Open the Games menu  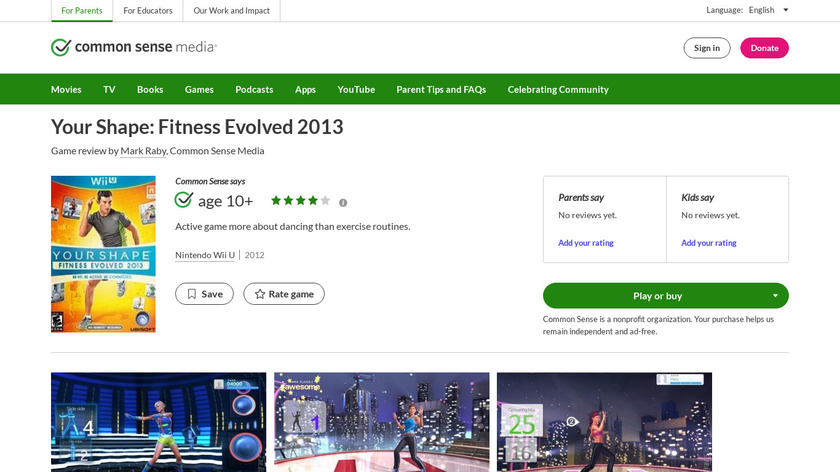click(199, 89)
